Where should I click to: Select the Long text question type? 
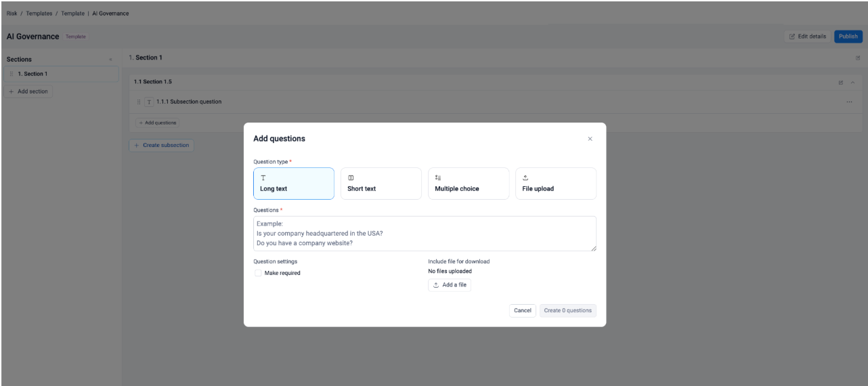293,184
